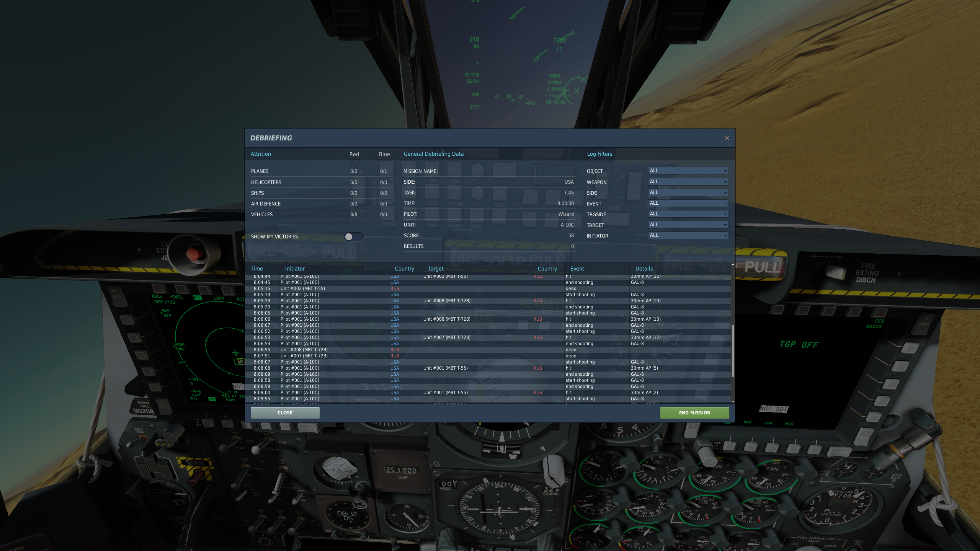980x551 pixels.
Task: Click the 30mm AP (17) detail entry
Action: [646, 337]
